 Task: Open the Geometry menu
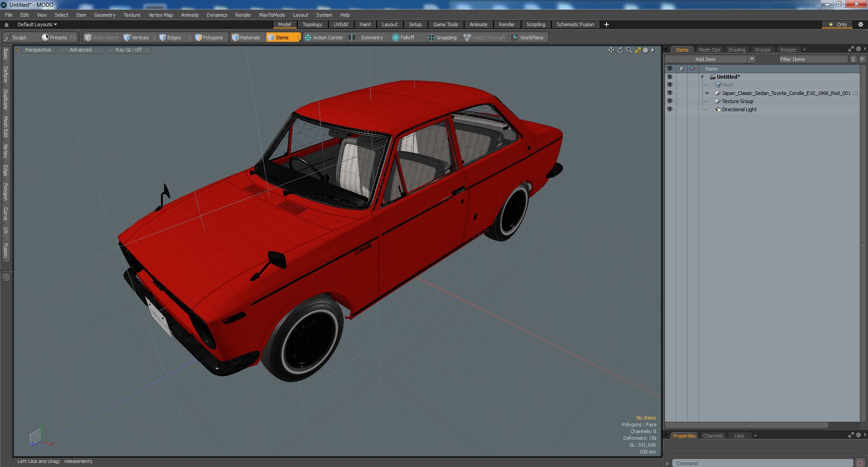[104, 15]
